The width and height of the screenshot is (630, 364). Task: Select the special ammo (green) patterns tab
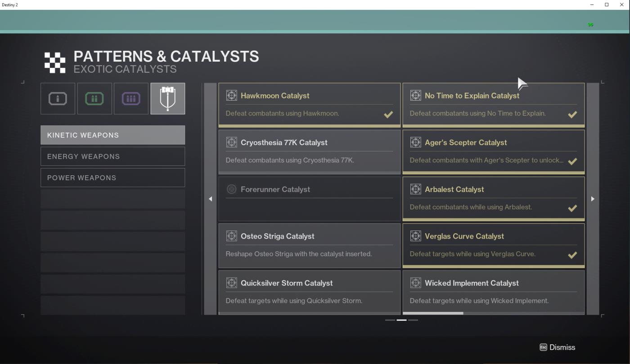click(94, 98)
